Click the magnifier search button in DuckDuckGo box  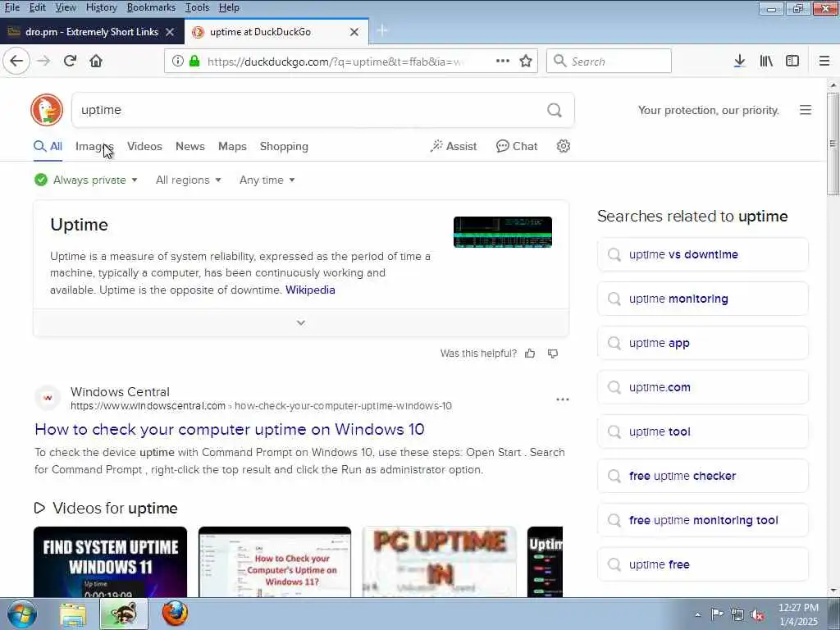[555, 111]
